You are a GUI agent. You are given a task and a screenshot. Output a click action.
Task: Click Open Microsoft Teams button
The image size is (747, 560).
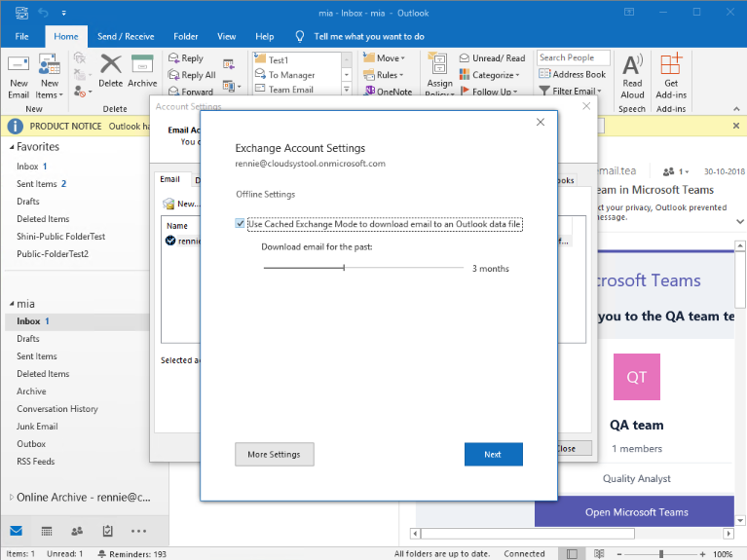point(637,512)
